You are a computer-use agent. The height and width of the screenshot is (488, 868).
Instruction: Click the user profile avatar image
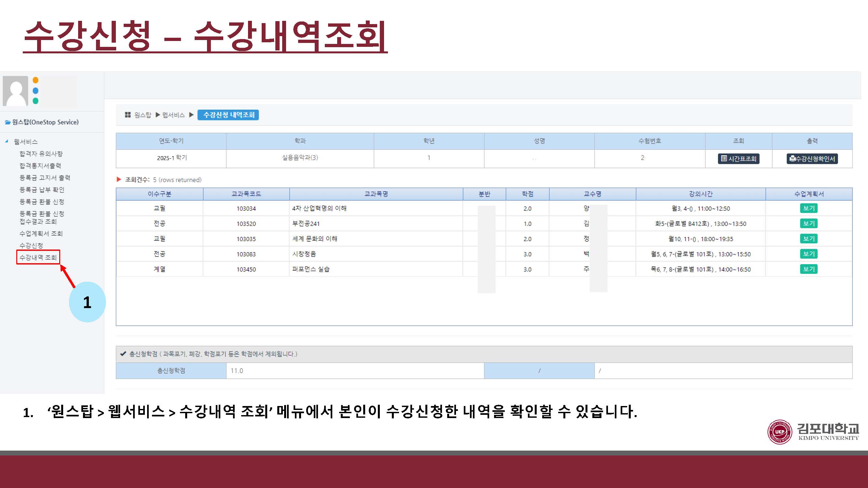[15, 90]
